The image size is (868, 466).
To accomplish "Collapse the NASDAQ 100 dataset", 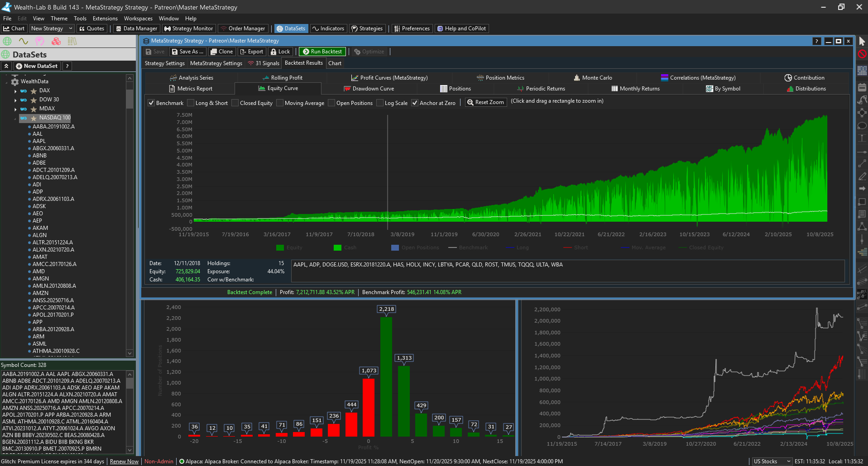I will [15, 118].
